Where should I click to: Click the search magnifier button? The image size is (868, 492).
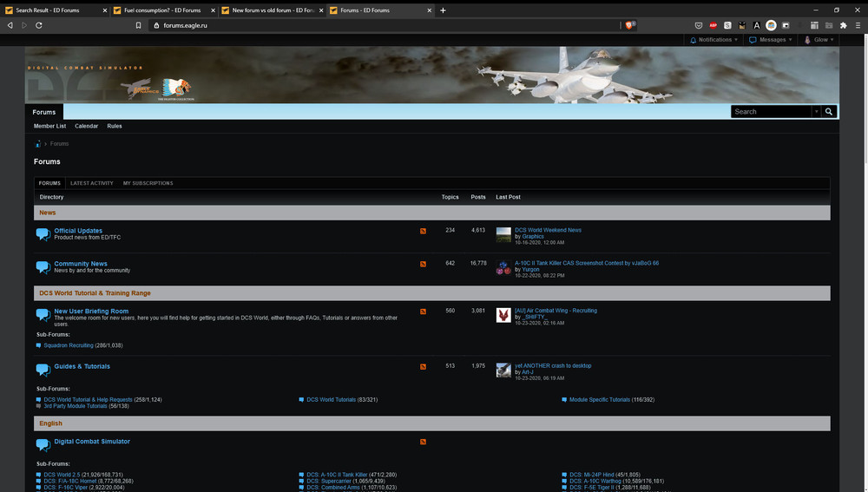click(829, 111)
